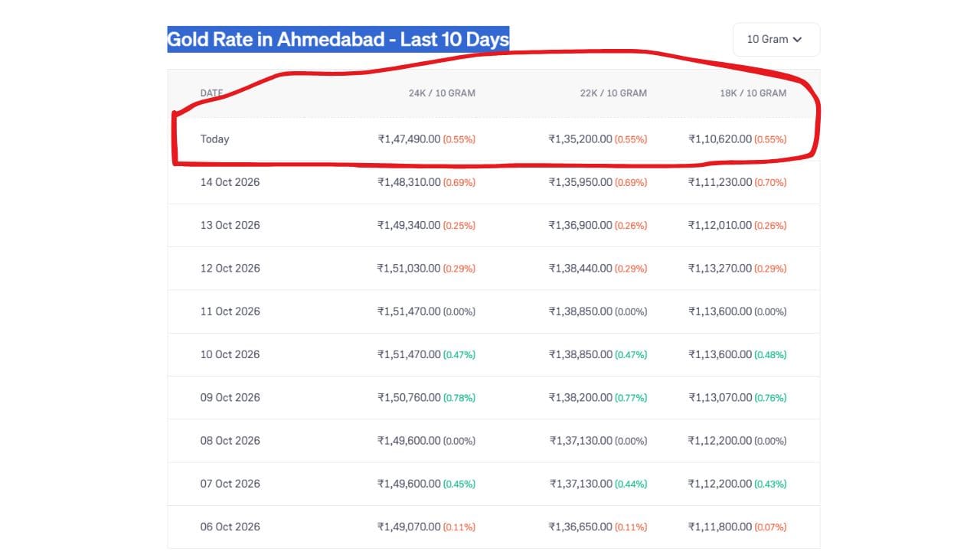Select the 09 Oct 2026 date cell
The height and width of the screenshot is (551, 980).
(x=230, y=397)
